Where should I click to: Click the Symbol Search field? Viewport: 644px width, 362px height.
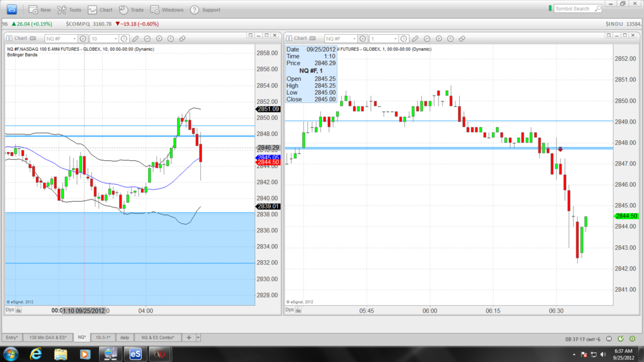point(578,8)
